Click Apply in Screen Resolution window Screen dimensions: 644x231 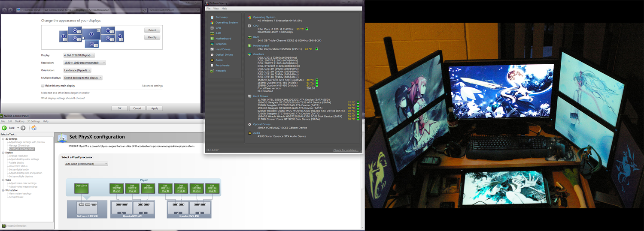[155, 108]
